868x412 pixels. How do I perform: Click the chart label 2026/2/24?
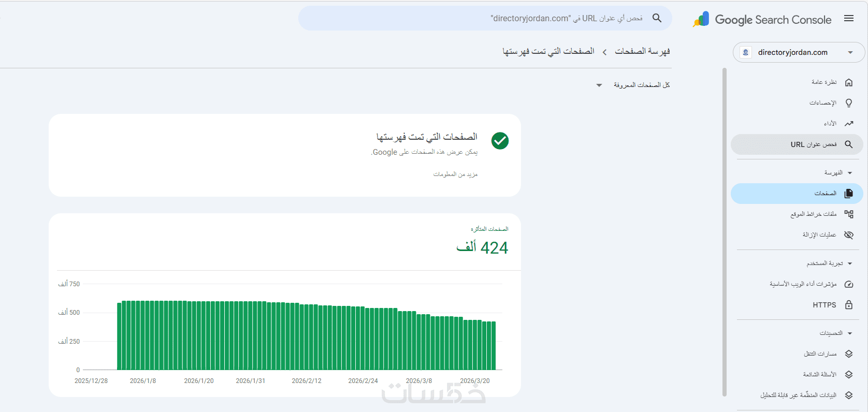click(x=363, y=381)
